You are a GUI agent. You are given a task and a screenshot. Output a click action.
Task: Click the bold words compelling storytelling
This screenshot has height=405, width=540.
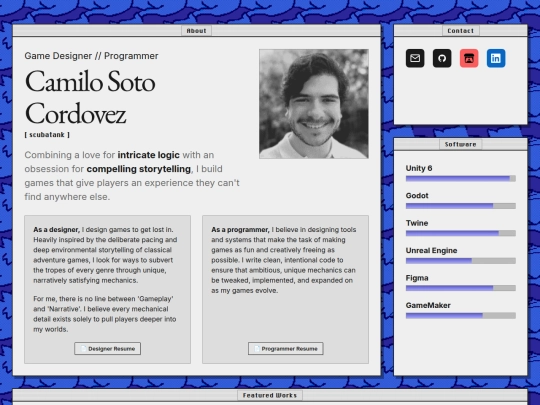click(x=138, y=169)
